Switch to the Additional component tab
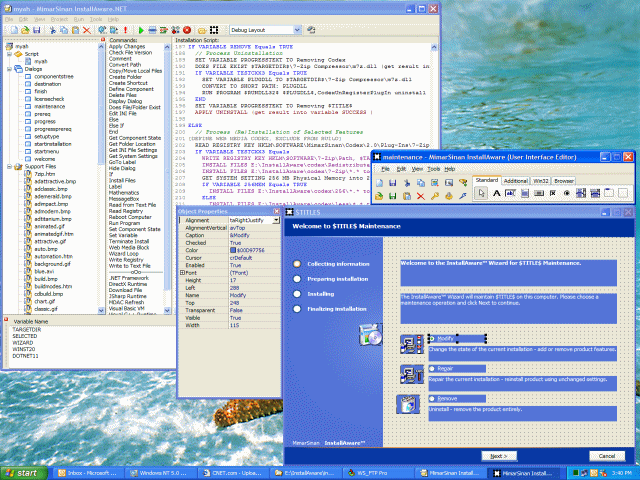640x480 pixels. click(516, 181)
